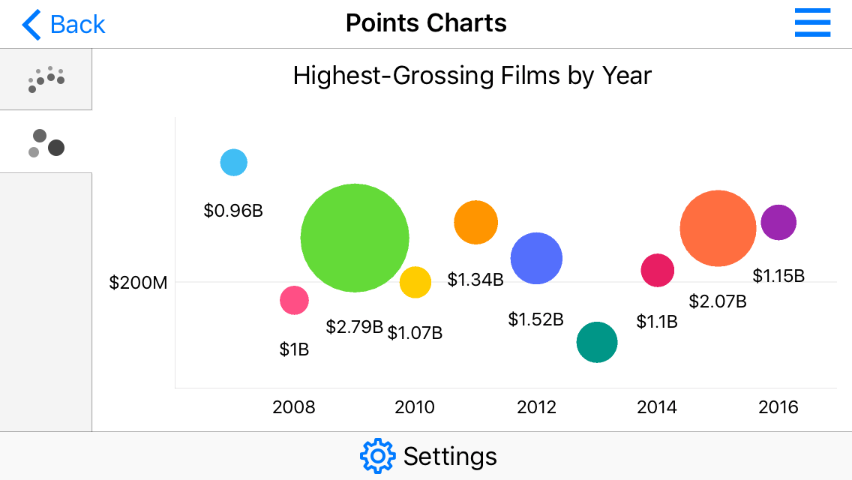
Task: Click the 2012 x-axis label
Action: click(536, 407)
